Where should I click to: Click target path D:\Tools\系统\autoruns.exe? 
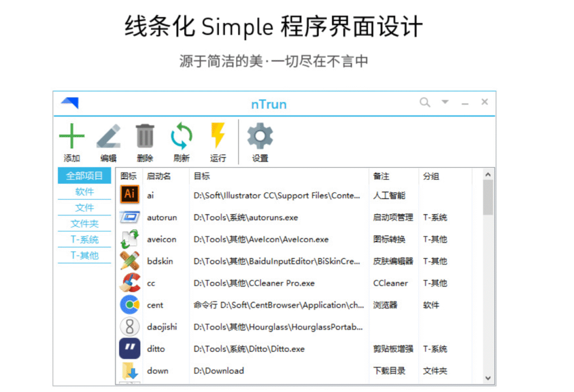pyautogui.click(x=246, y=218)
